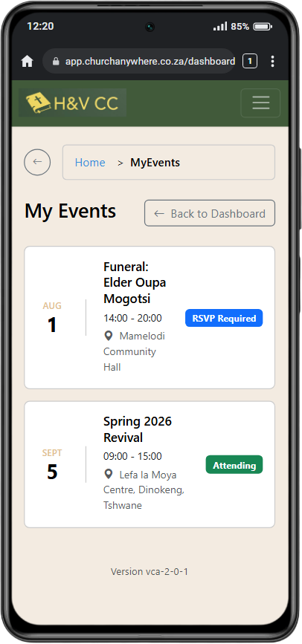Go to Home breadcrumb link
302x644 pixels.
[x=90, y=163]
